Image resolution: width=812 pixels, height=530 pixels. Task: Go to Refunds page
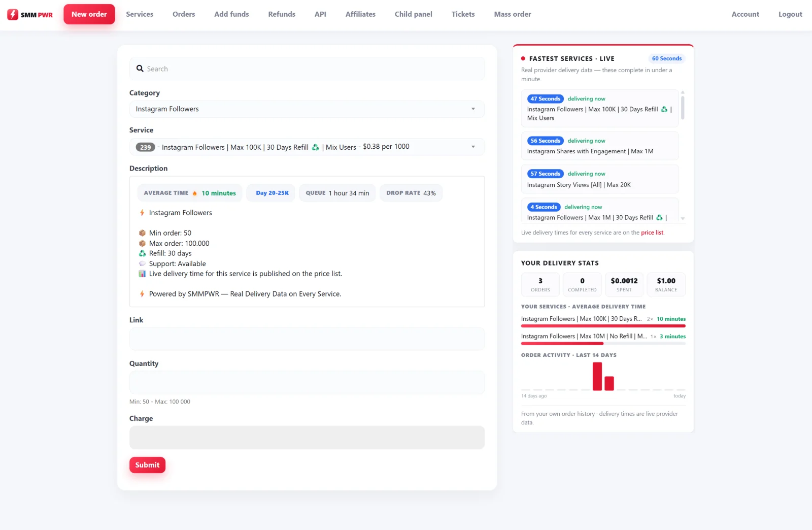click(x=282, y=14)
